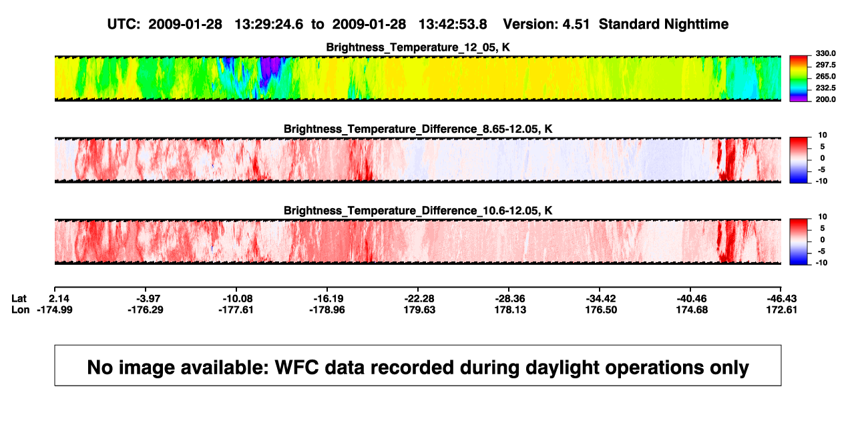Screen dimensions: 868x445
Task: Click the 232.5 color scale label
Action: point(825,87)
